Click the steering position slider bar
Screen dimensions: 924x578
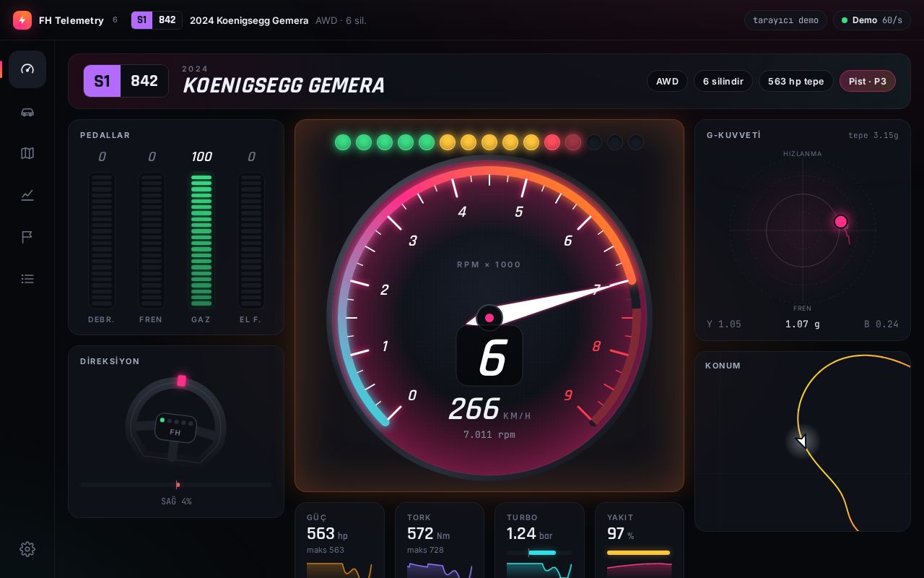coord(176,485)
